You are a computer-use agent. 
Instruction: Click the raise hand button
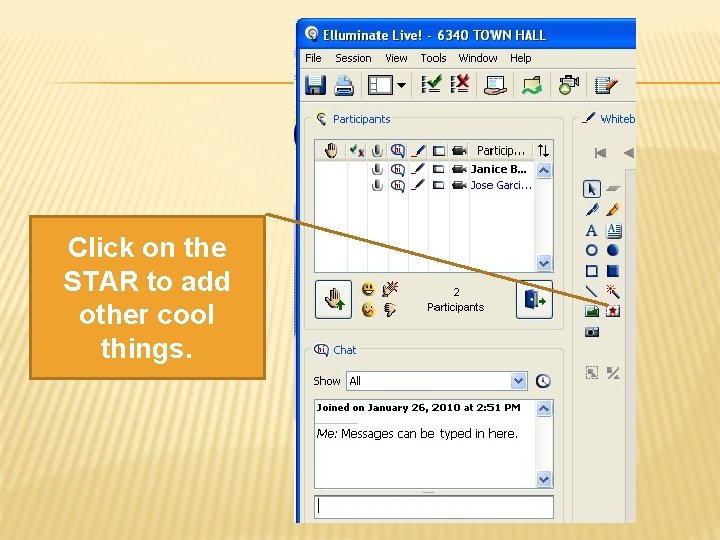[333, 299]
